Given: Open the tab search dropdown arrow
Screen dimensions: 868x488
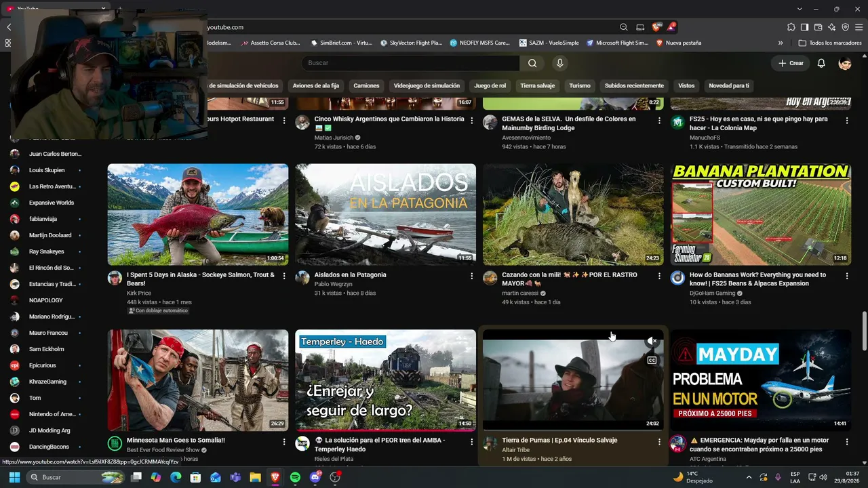Looking at the screenshot, I should click(800, 9).
